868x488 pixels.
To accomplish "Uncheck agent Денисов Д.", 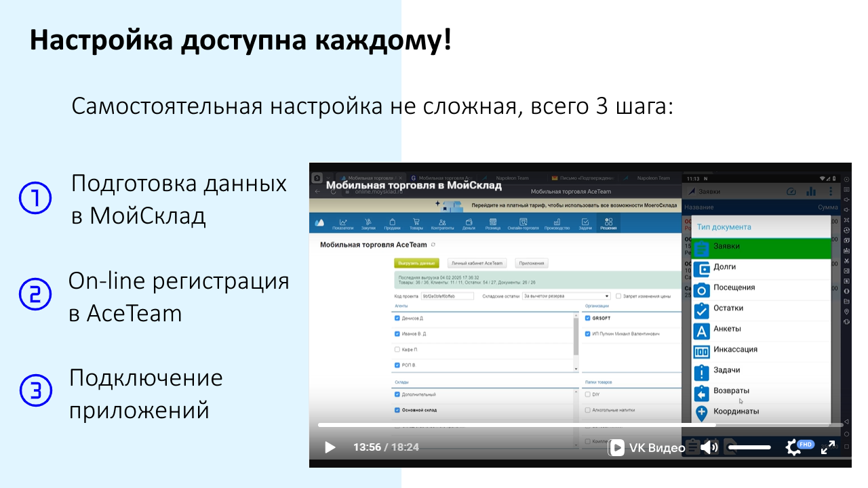I will (397, 318).
